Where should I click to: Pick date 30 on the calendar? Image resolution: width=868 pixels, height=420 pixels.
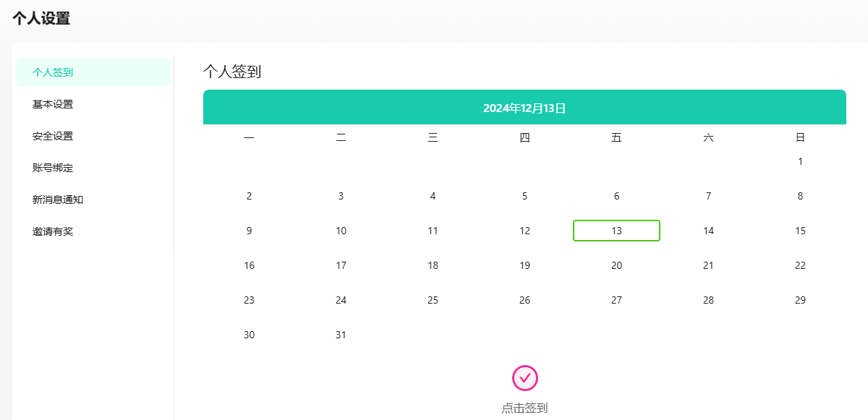click(x=249, y=335)
